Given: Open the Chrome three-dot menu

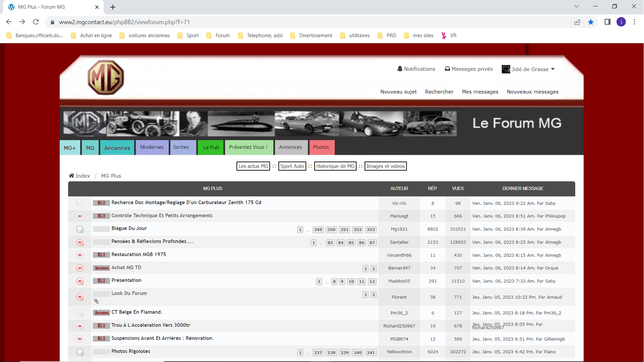Looking at the screenshot, I should click(634, 22).
